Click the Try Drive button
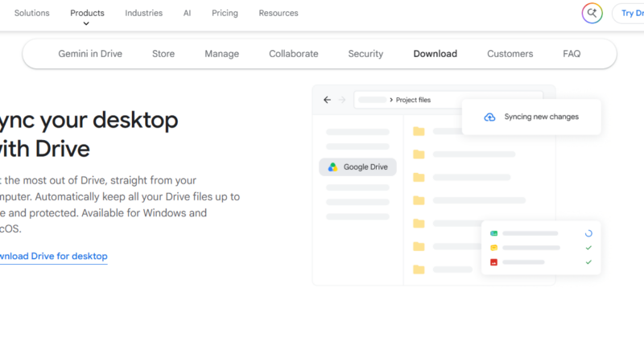 click(x=629, y=13)
